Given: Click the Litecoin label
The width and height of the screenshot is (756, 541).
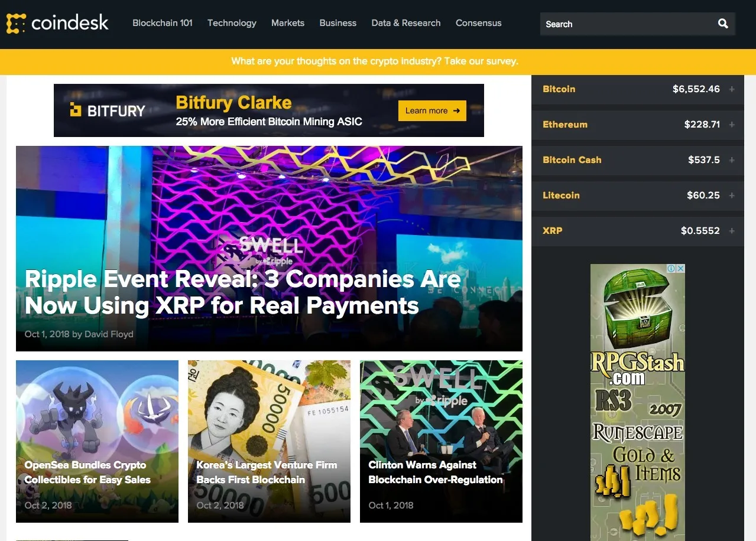Looking at the screenshot, I should coord(561,195).
